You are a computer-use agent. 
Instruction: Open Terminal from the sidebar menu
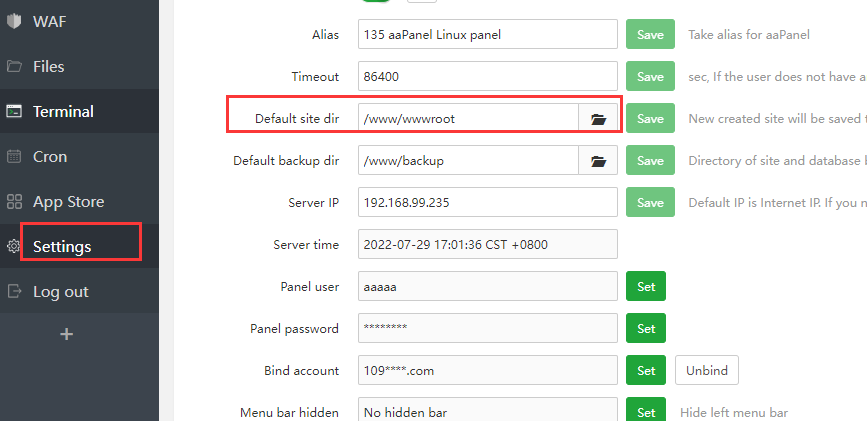pyautogui.click(x=63, y=111)
